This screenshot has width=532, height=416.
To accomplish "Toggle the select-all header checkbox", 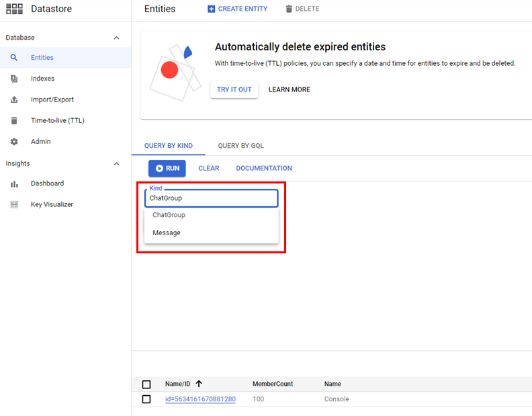I will (146, 384).
